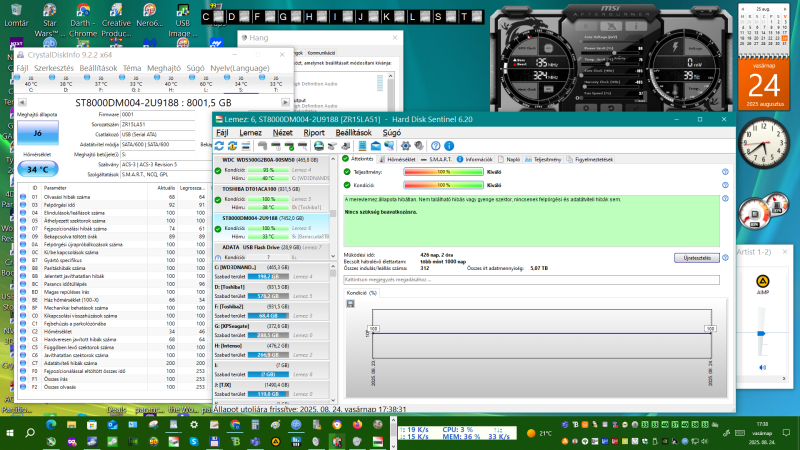Click the analog clock gadget
800x450 pixels.
click(x=763, y=143)
